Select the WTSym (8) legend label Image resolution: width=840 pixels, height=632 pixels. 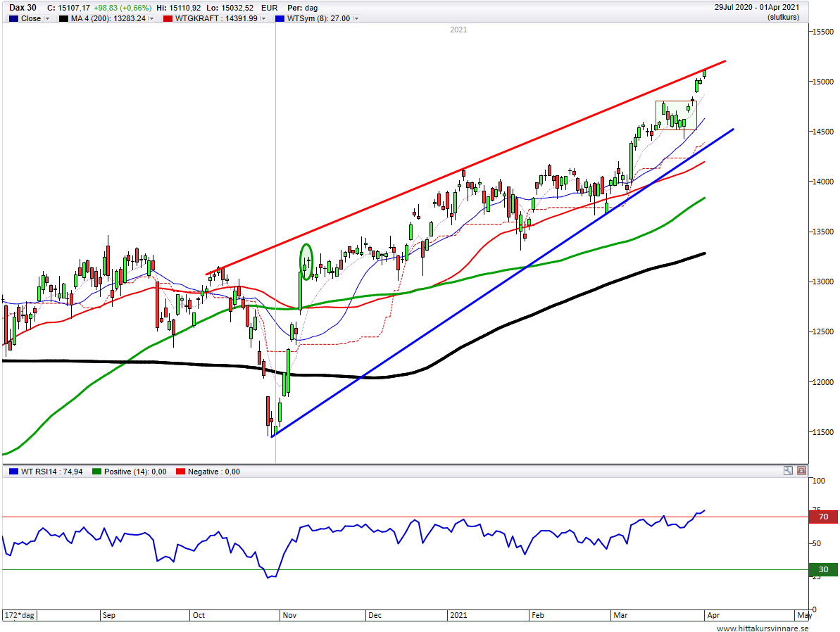tap(319, 19)
